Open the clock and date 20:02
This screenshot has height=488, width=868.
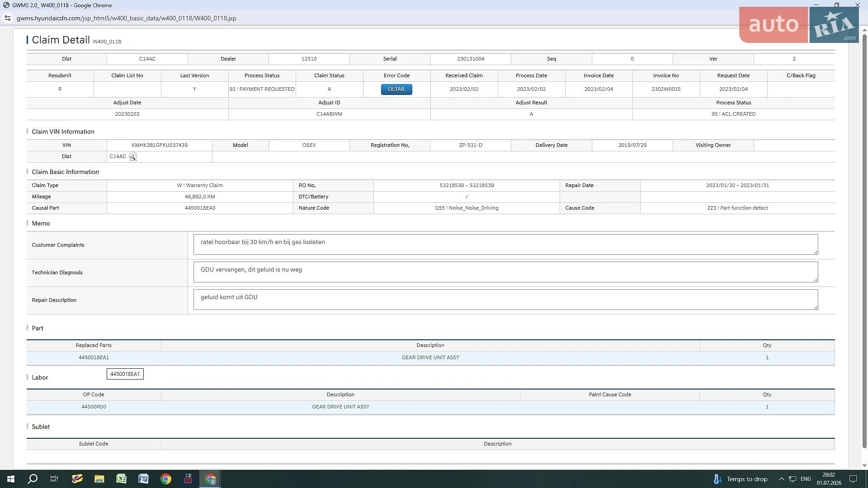[829, 479]
